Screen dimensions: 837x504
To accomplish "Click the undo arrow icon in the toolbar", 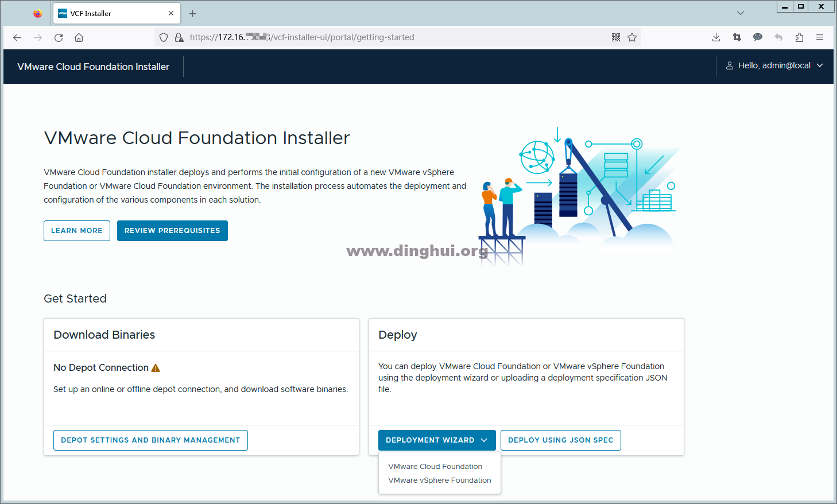I will click(x=778, y=37).
